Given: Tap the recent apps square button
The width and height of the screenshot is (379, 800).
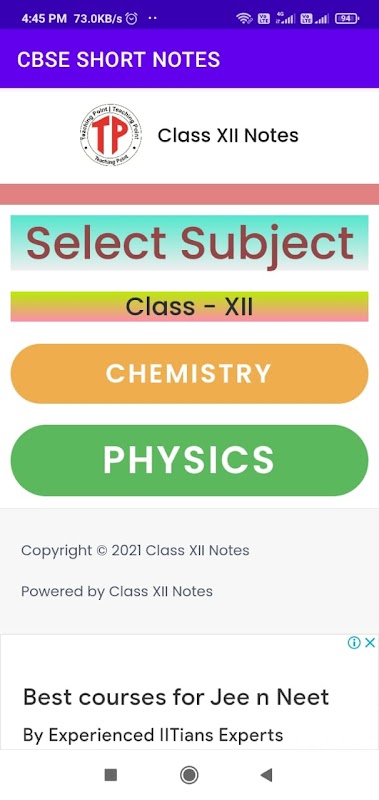Looking at the screenshot, I should pos(111,775).
